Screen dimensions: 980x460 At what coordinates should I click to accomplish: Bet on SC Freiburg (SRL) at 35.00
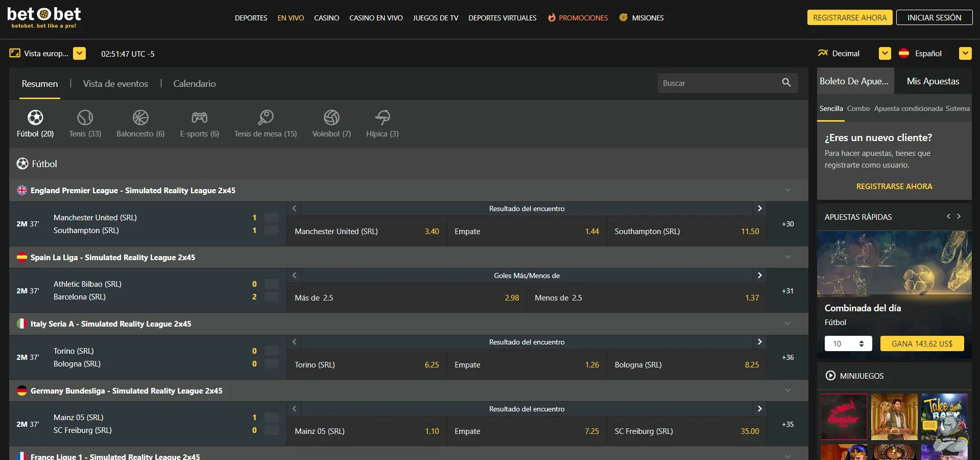687,431
